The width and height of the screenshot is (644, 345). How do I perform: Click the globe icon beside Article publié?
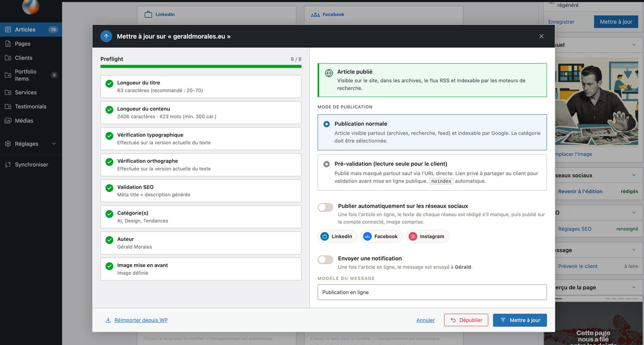[329, 73]
